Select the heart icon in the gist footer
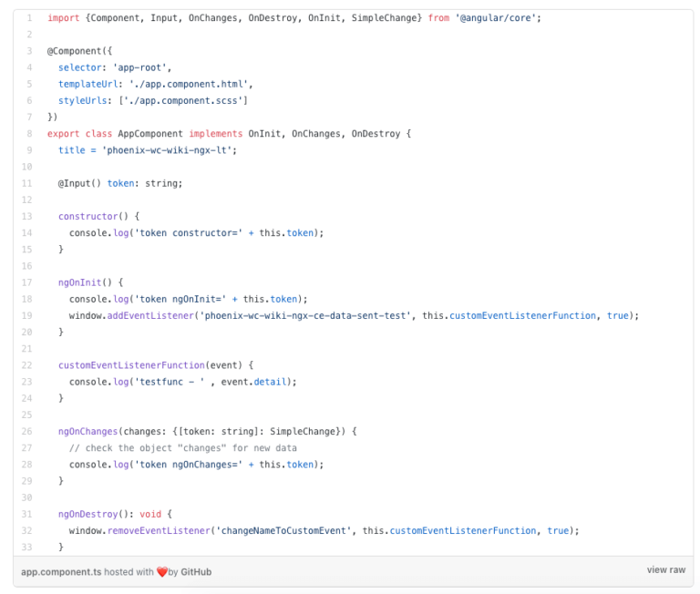The width and height of the screenshot is (700, 594). point(162,572)
